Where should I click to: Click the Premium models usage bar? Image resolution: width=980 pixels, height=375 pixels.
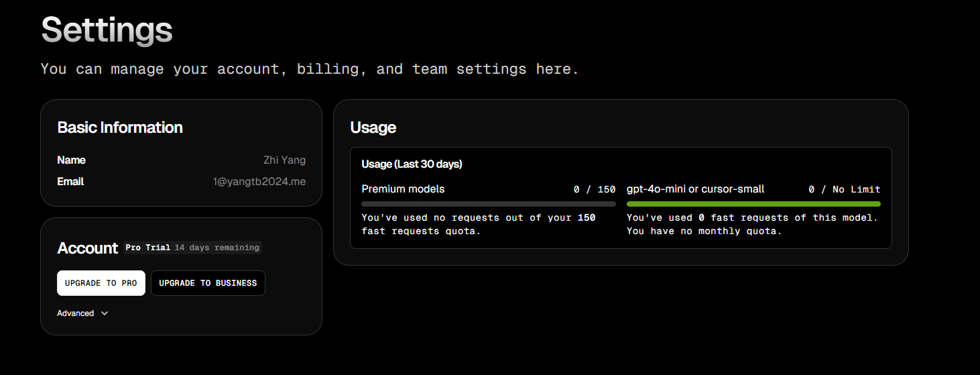pos(488,203)
